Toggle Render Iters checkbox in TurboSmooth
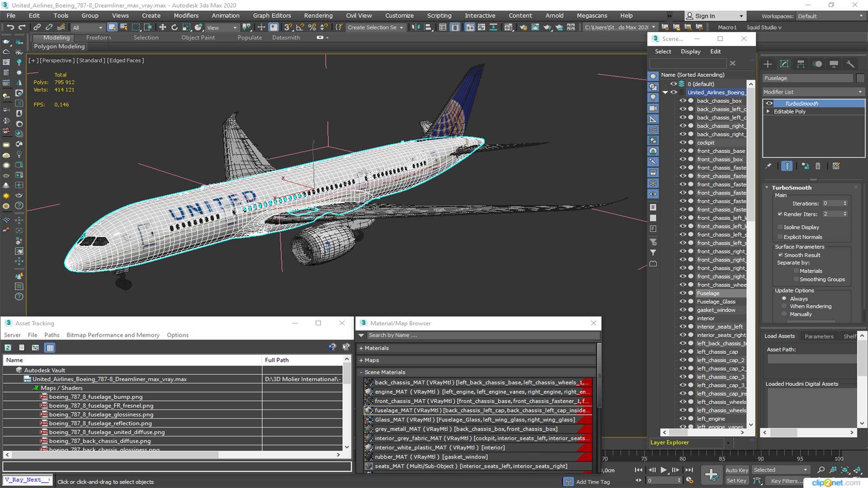This screenshot has height=488, width=868. coord(780,214)
